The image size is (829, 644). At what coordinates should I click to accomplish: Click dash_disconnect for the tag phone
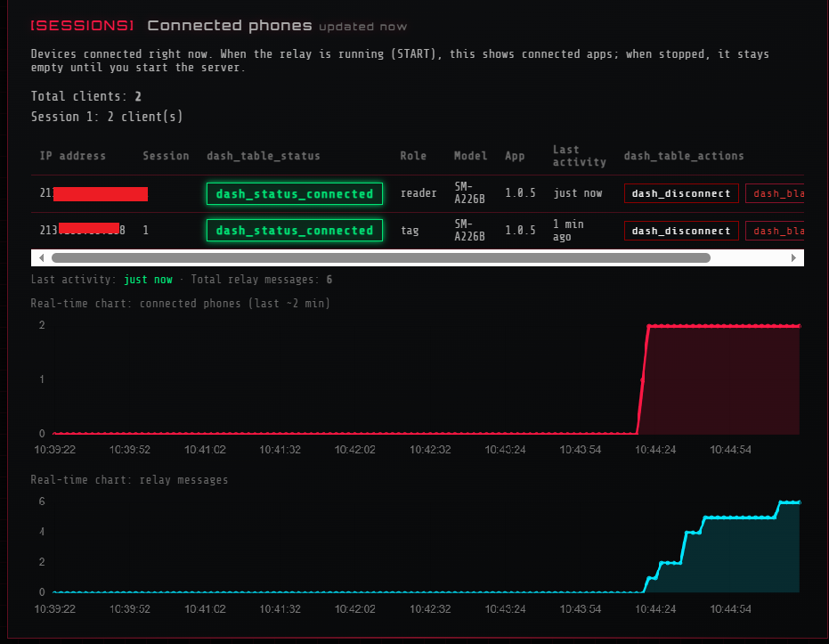(680, 230)
